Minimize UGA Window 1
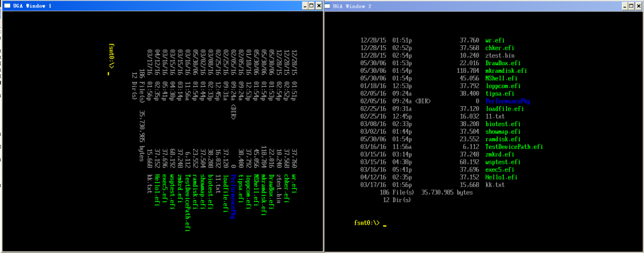The image size is (644, 253). coord(305,6)
